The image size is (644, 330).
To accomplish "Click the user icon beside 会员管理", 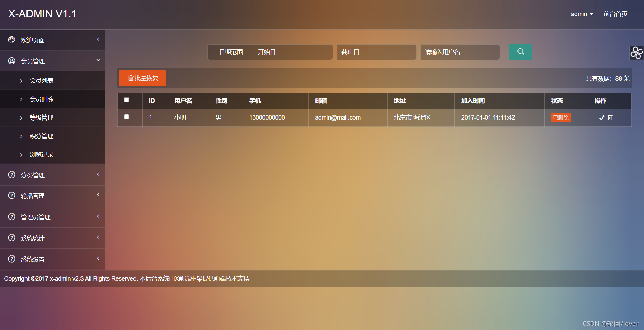I will [12, 61].
